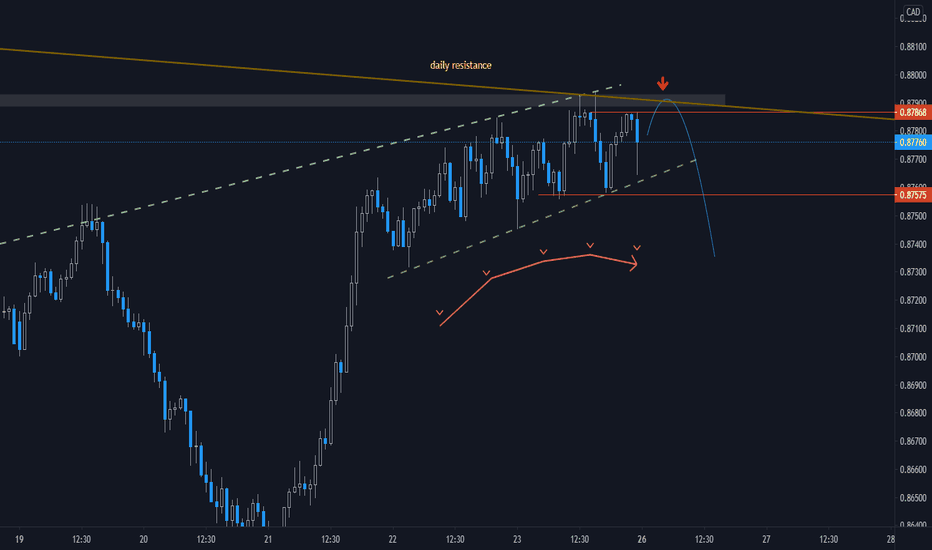Click the 0.86900 price axis value

click(x=912, y=385)
